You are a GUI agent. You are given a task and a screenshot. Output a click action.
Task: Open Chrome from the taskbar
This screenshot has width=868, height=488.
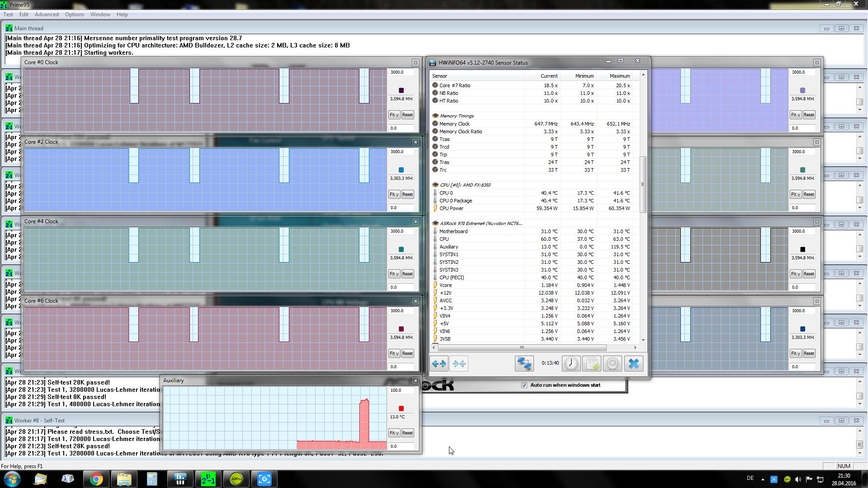[96, 479]
